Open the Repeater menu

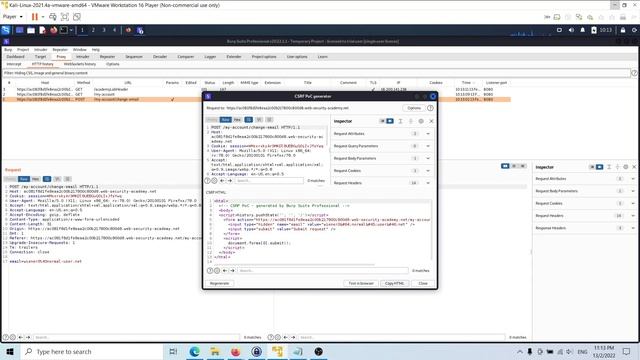(60, 49)
